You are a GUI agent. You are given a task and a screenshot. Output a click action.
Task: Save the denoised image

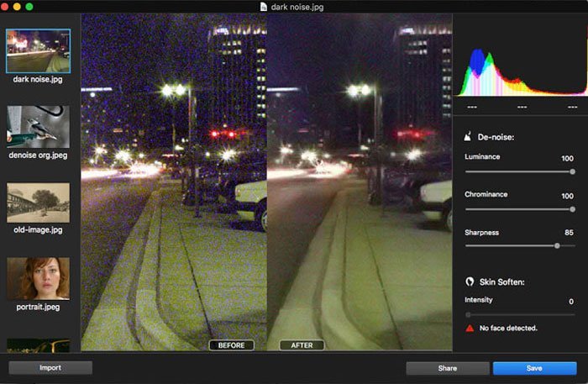[534, 368]
